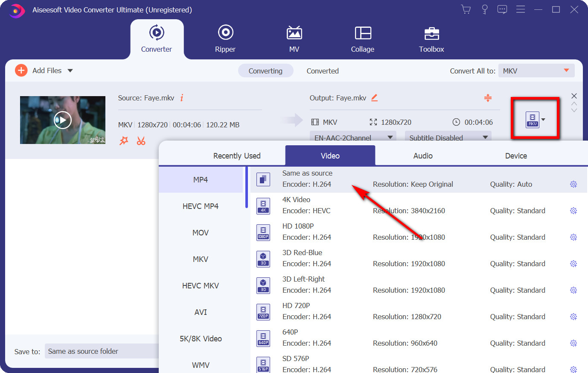Click the HD 1080P format icon

click(263, 232)
